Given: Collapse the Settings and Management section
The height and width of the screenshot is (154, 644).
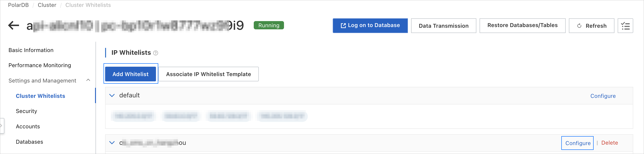Looking at the screenshot, I should [88, 80].
